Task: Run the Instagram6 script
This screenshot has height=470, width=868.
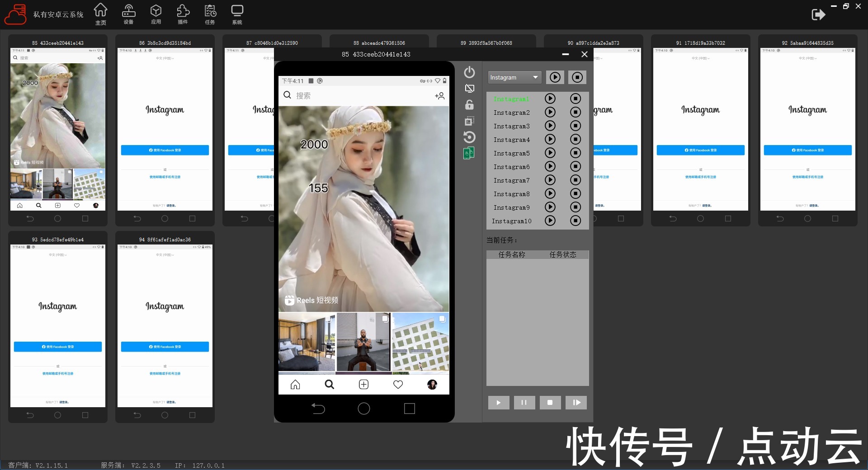Action: tap(550, 166)
